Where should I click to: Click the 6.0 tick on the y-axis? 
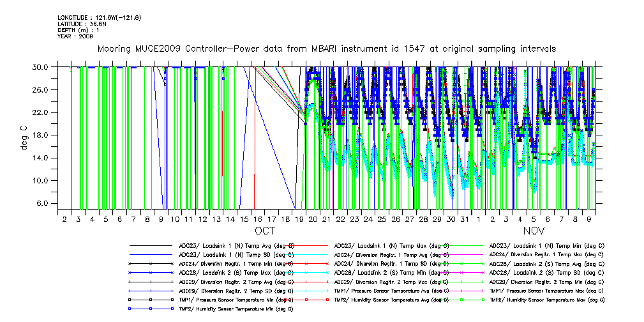43,203
